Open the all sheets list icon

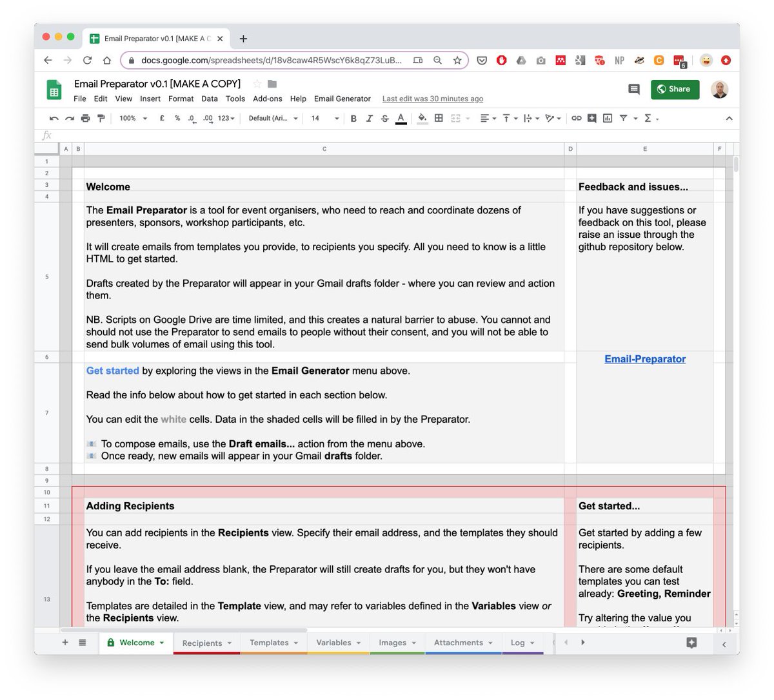[x=83, y=643]
